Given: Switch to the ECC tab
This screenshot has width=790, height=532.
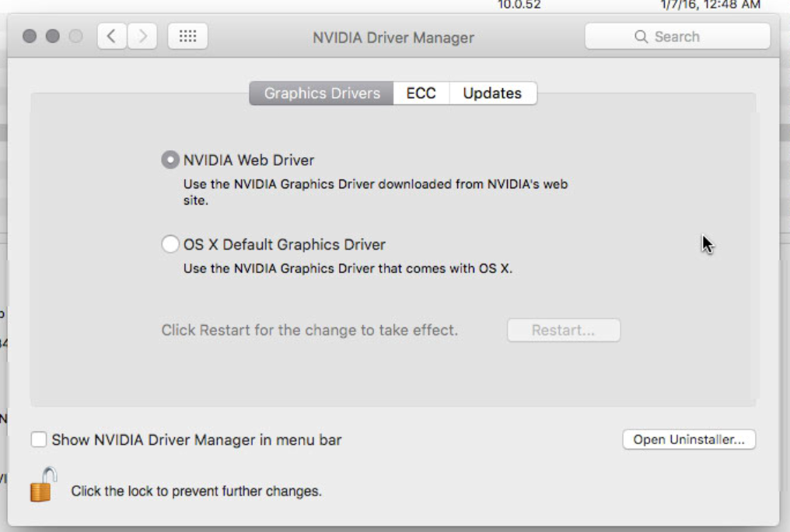Looking at the screenshot, I should (x=421, y=93).
